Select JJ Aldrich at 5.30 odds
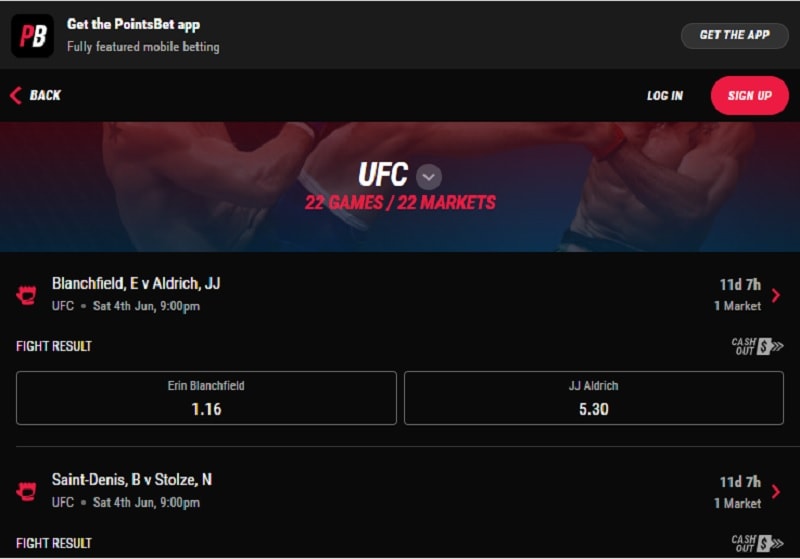 pyautogui.click(x=594, y=398)
